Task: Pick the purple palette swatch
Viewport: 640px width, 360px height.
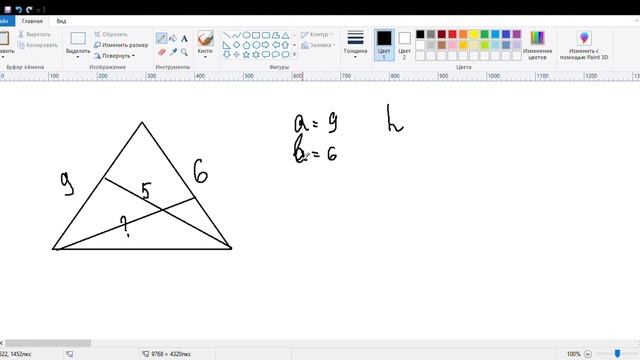Action: click(x=517, y=34)
